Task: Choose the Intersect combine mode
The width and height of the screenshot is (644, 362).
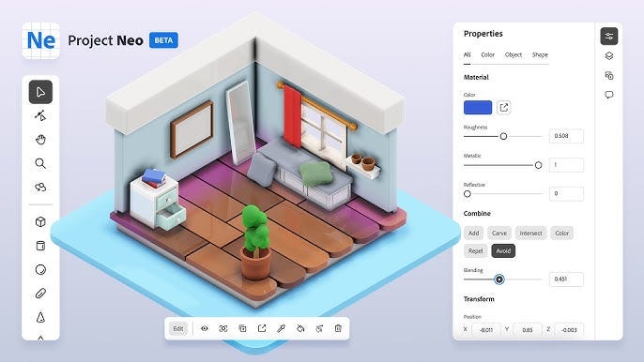Action: [531, 234]
